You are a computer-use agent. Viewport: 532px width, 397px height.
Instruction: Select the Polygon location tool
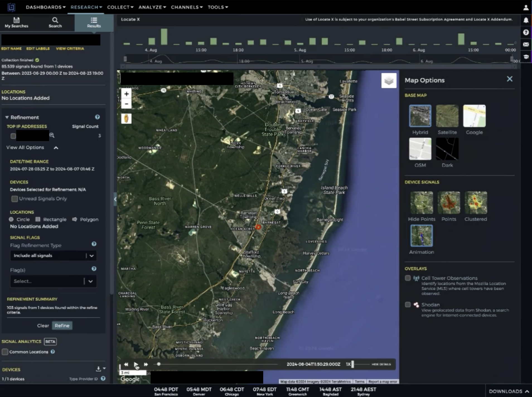[85, 219]
